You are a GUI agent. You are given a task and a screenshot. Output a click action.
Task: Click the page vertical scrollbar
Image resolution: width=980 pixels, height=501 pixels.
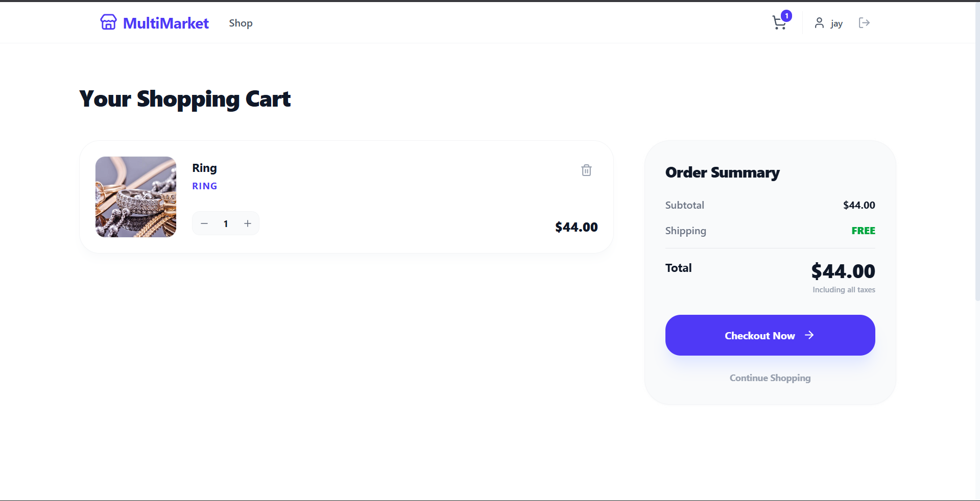(977, 153)
